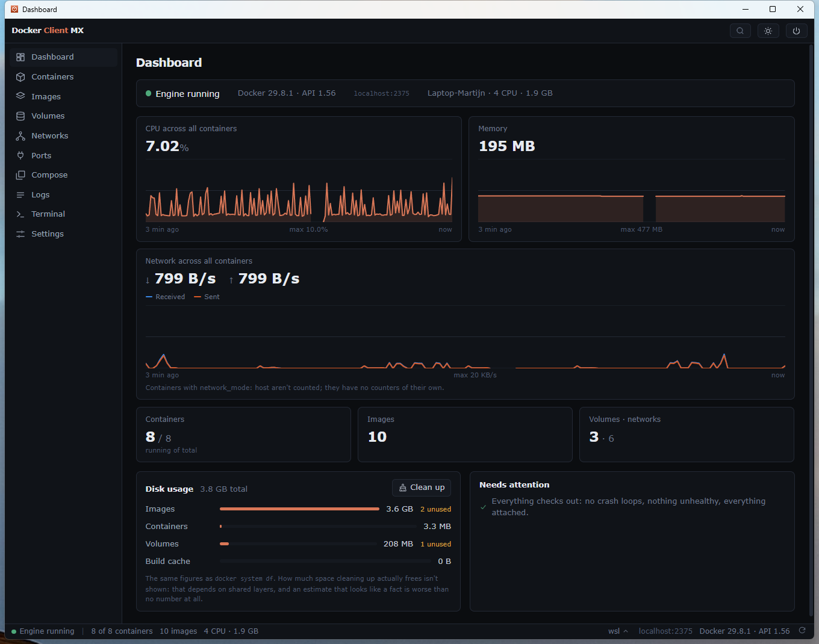Click 8 of 8 containers in status bar

[x=122, y=631]
